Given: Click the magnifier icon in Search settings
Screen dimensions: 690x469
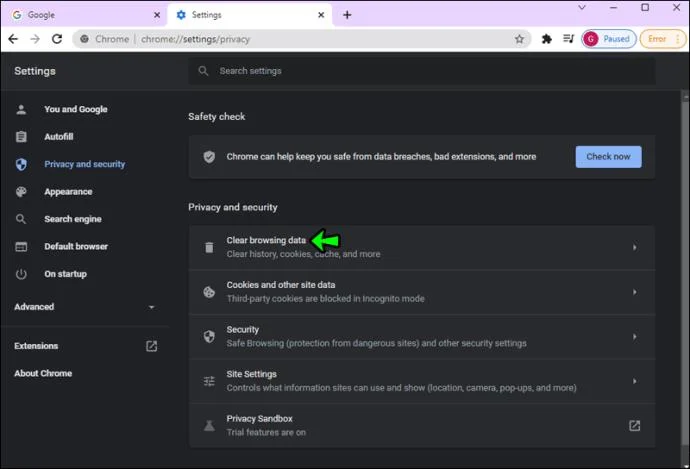Looking at the screenshot, I should click(203, 71).
